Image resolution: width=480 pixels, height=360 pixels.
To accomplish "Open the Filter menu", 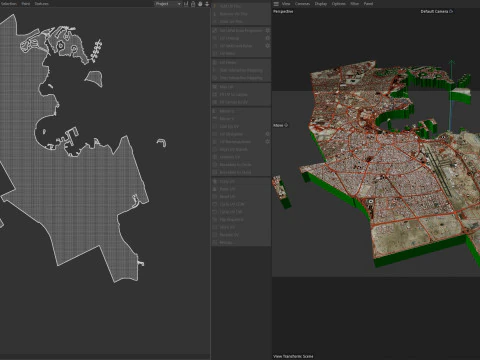I will 354,4.
